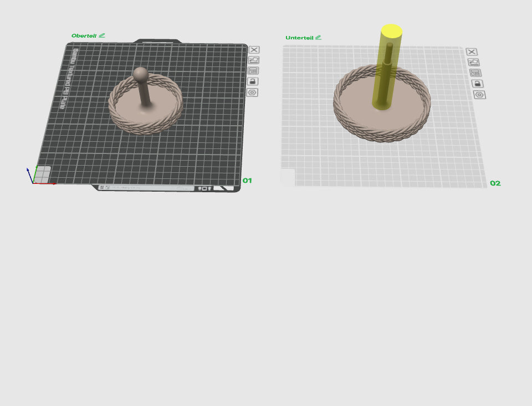Select the round knob of the Oberteil model

[x=140, y=74]
